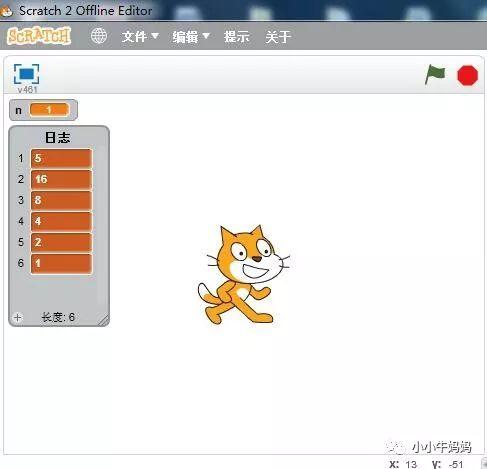Expand the 文件 dropdown arrow
The image size is (487, 469).
click(x=155, y=35)
